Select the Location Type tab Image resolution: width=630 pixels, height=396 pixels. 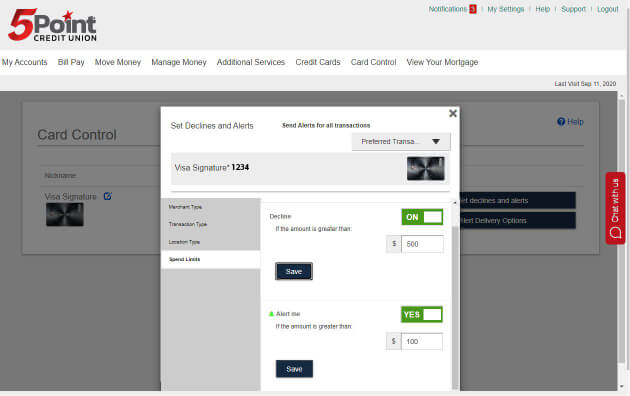click(210, 242)
